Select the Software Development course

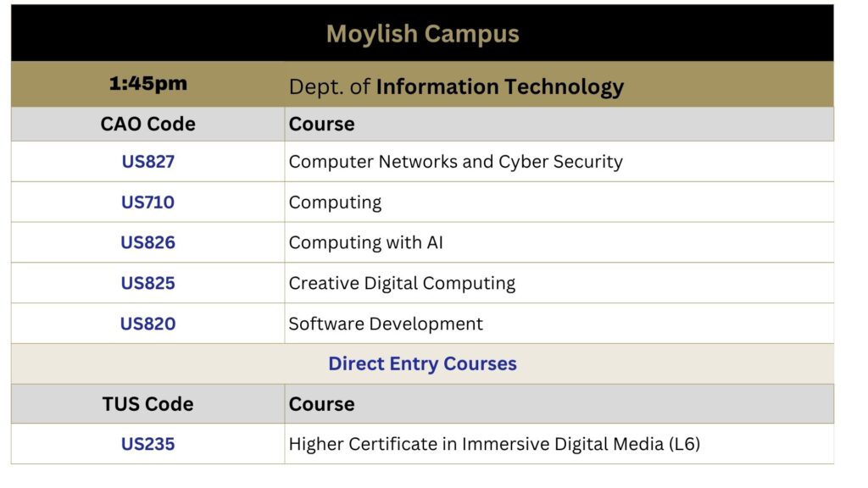click(x=386, y=324)
